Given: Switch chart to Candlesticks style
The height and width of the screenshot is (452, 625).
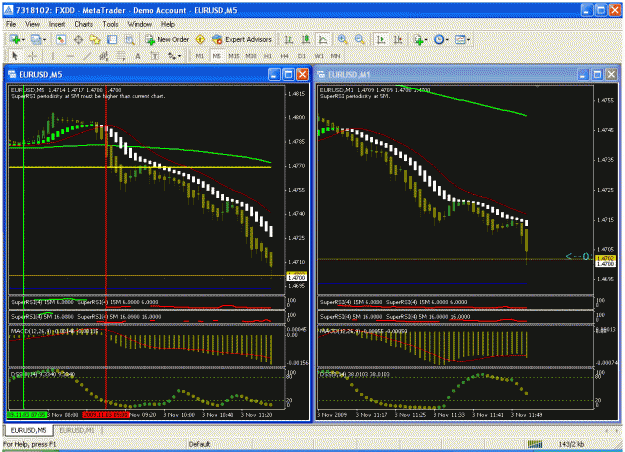Looking at the screenshot, I should click(306, 39).
